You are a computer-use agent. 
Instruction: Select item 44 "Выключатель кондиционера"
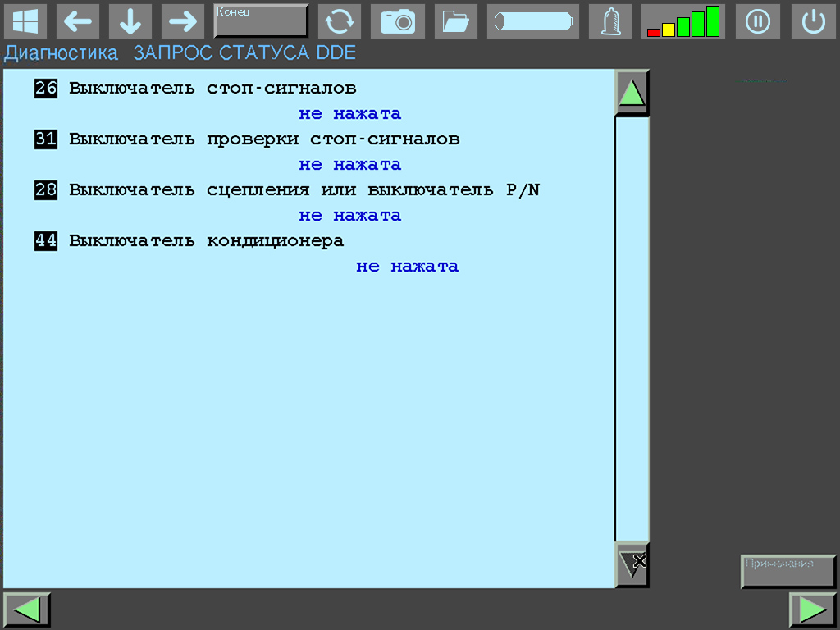205,241
